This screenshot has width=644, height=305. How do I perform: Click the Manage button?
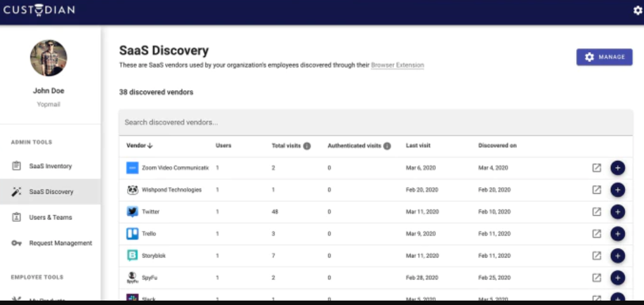pyautogui.click(x=604, y=57)
